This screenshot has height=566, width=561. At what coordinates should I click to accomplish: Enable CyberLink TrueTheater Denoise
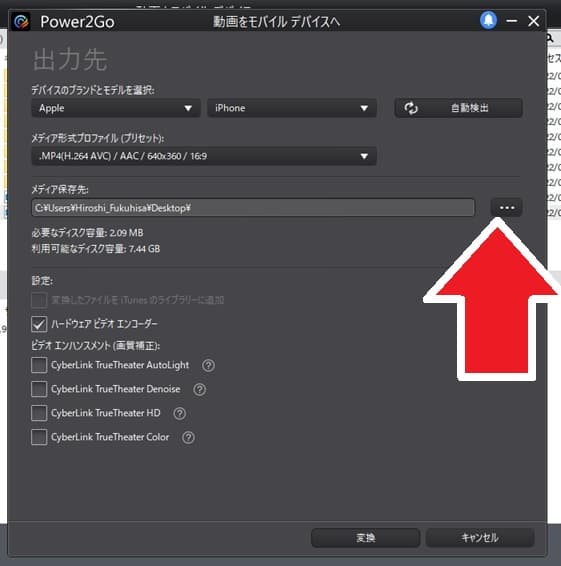pos(39,389)
